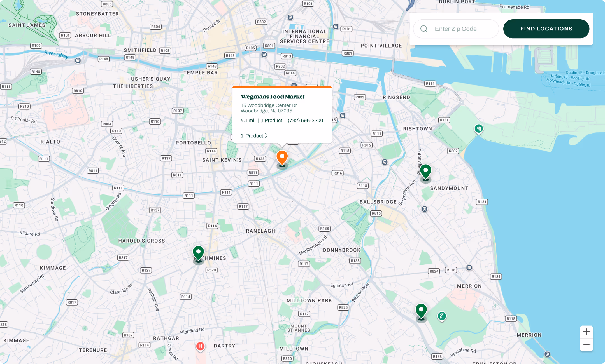Click the station icon left of the R101 badge near IFSC
This screenshot has width=605, height=364.
click(x=336, y=27)
